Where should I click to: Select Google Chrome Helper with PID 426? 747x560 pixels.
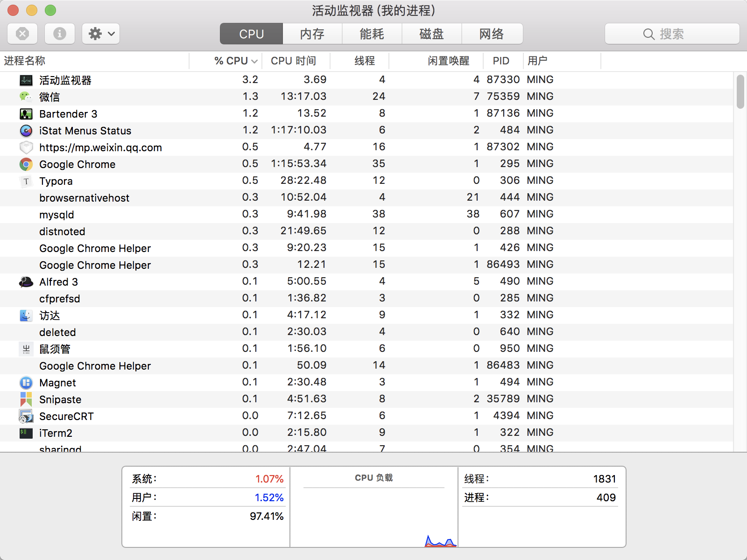(x=366, y=248)
